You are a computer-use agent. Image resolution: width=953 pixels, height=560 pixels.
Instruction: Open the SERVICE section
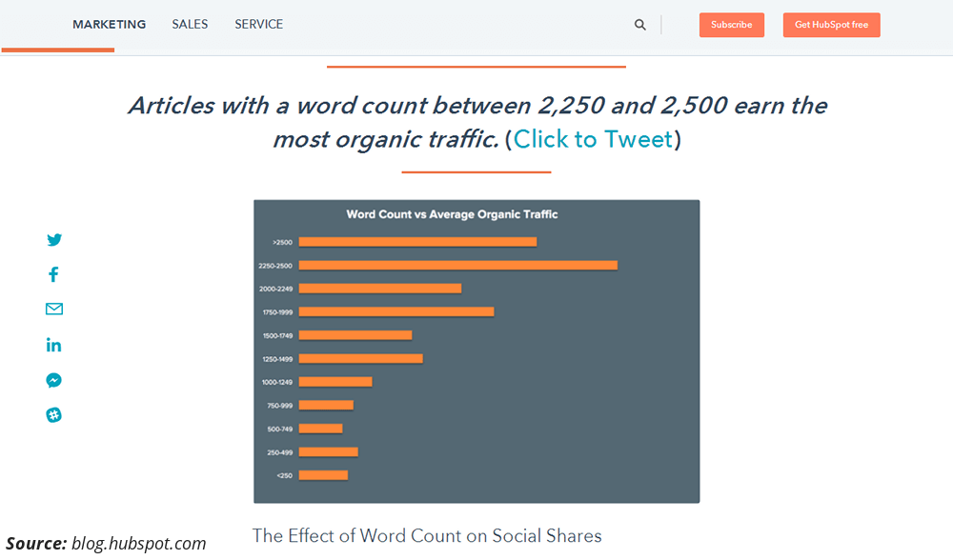click(x=258, y=24)
